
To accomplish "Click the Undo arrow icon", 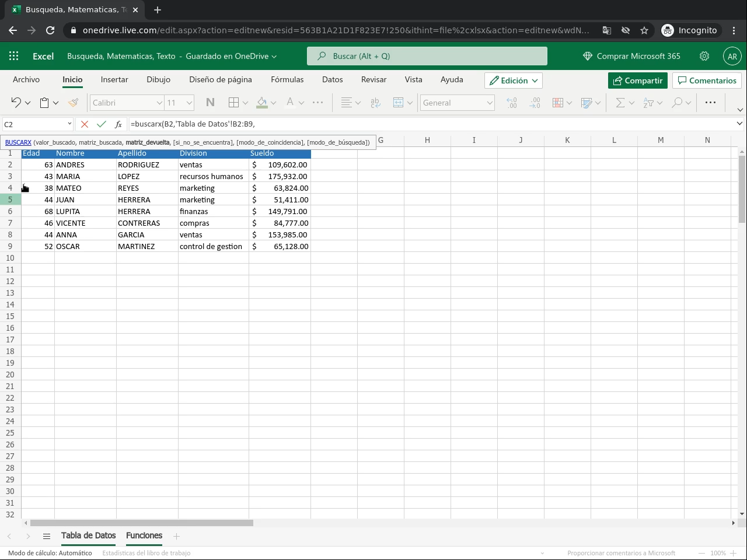I will pos(16,103).
